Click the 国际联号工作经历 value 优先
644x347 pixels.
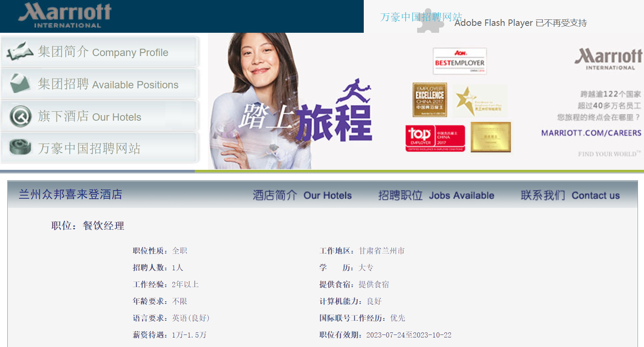(x=398, y=318)
